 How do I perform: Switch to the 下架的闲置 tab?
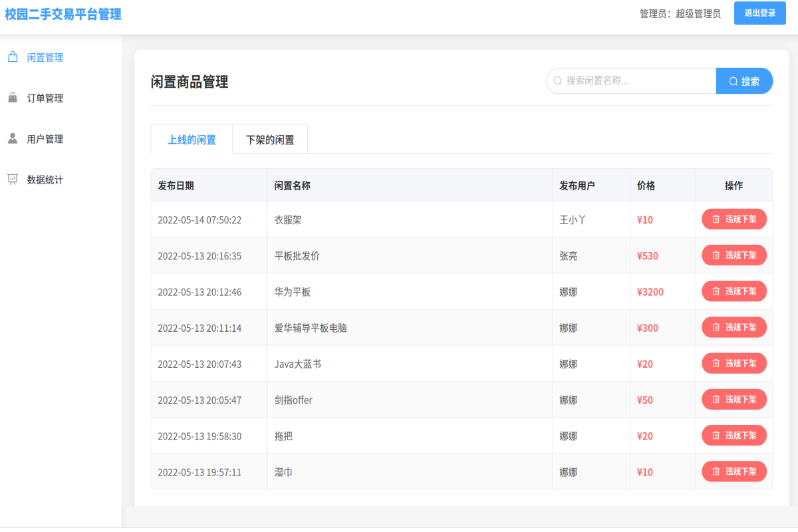[x=269, y=139]
